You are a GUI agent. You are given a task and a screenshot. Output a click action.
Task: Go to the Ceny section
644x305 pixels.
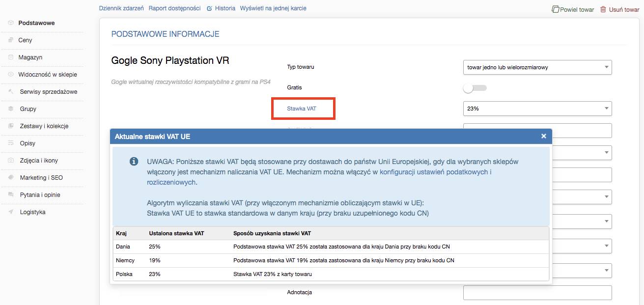click(25, 40)
